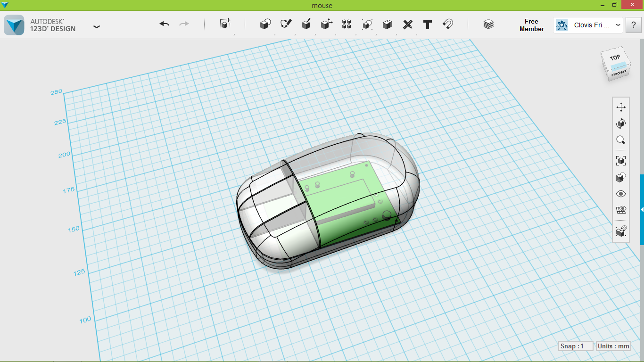Screen dimensions: 644x362
Task: Click the Fit view icon
Action: (x=621, y=161)
